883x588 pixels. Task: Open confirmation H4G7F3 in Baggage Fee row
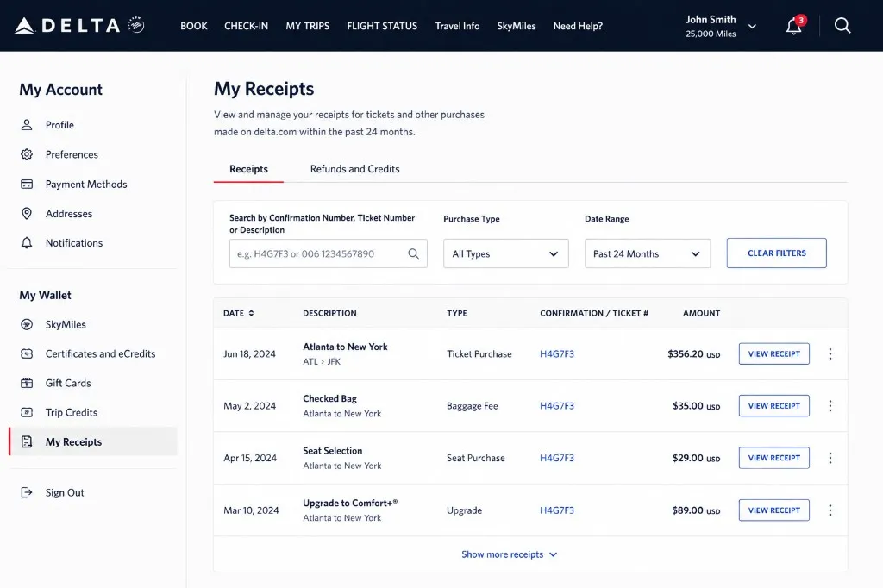click(557, 405)
